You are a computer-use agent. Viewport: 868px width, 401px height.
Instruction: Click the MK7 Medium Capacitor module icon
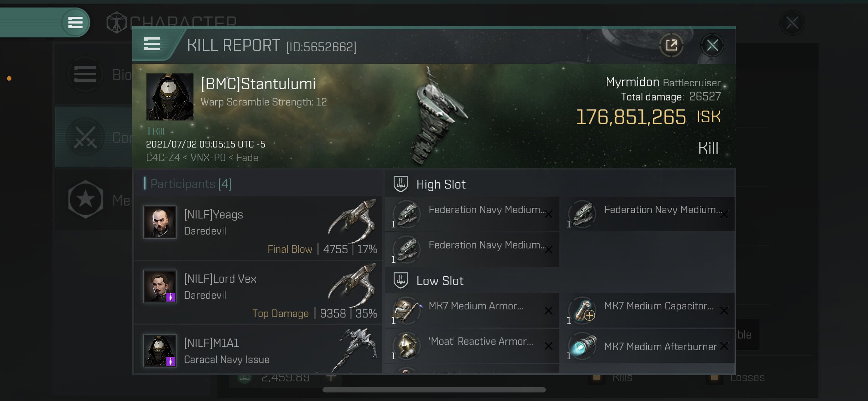583,310
